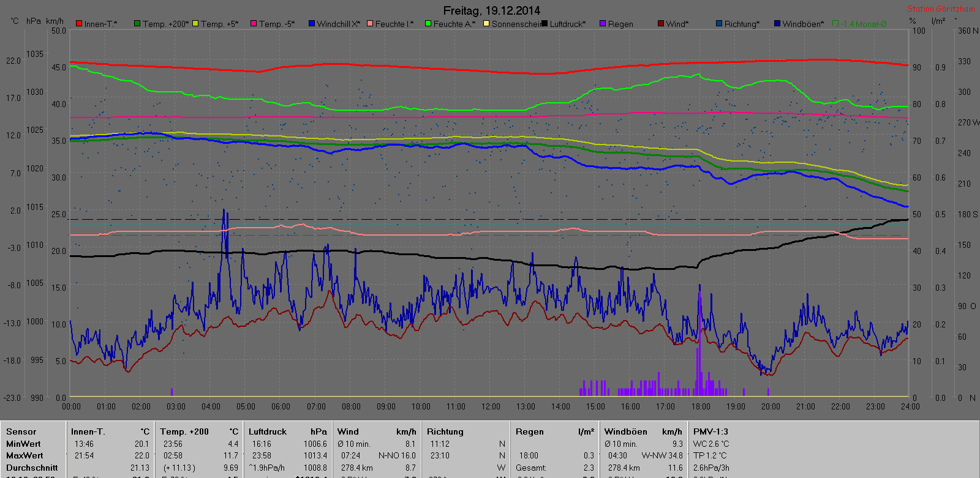This screenshot has width=980, height=478.
Task: Click the Innen-T. average value '21.13'
Action: (x=140, y=468)
